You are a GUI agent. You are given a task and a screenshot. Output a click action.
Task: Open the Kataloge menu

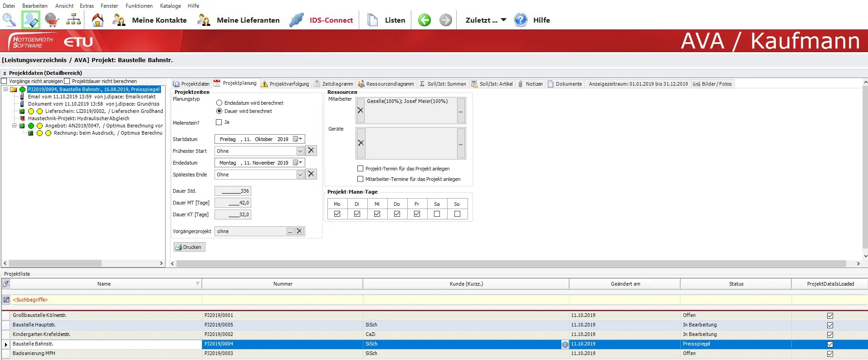(170, 6)
